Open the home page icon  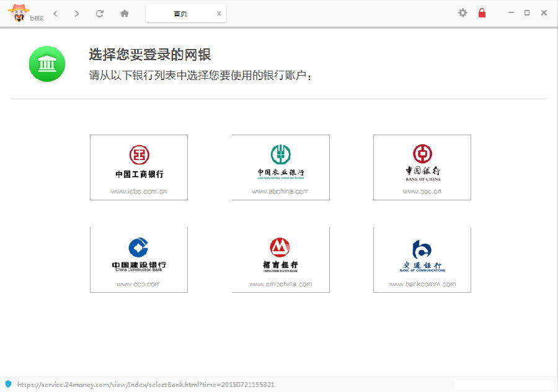[124, 14]
